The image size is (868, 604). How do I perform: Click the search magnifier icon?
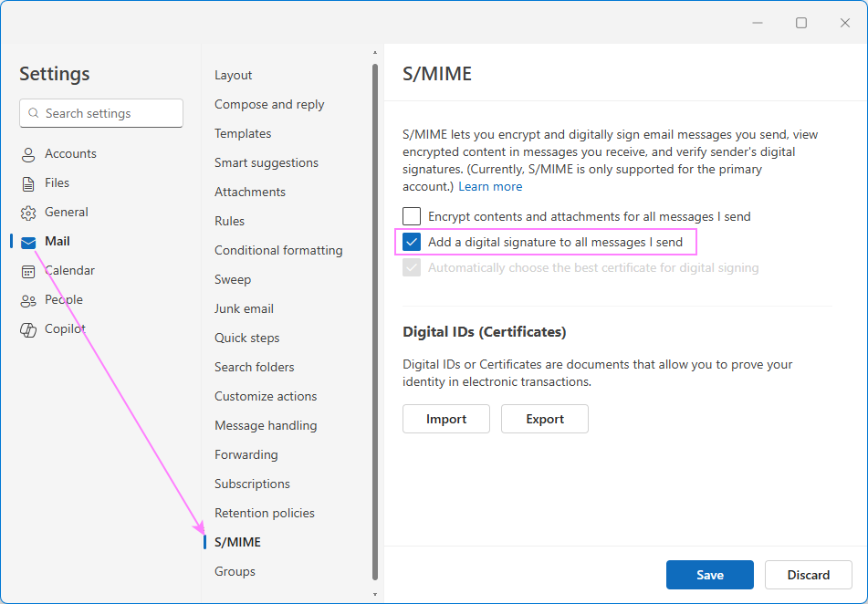click(x=33, y=113)
